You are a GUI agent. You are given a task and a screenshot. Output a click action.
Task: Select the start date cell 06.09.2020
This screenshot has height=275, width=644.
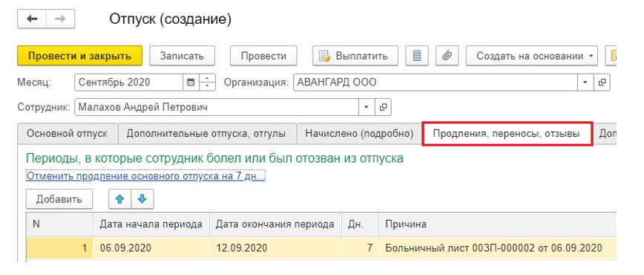[151, 248]
